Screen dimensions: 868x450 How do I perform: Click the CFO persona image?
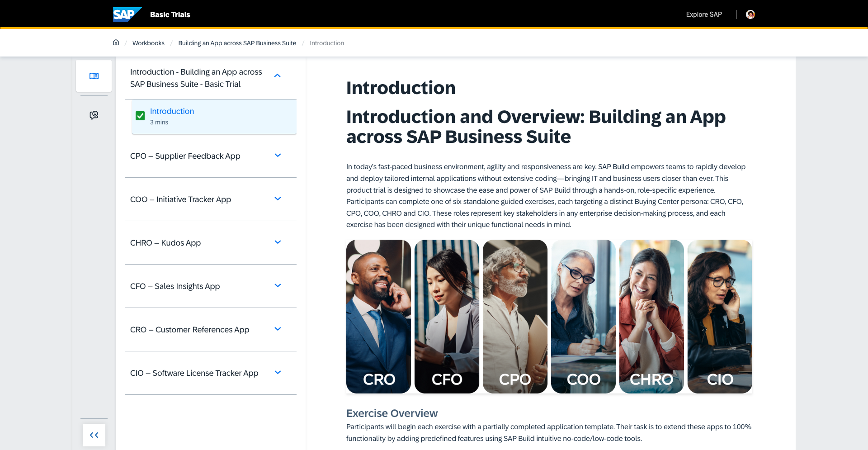click(447, 317)
